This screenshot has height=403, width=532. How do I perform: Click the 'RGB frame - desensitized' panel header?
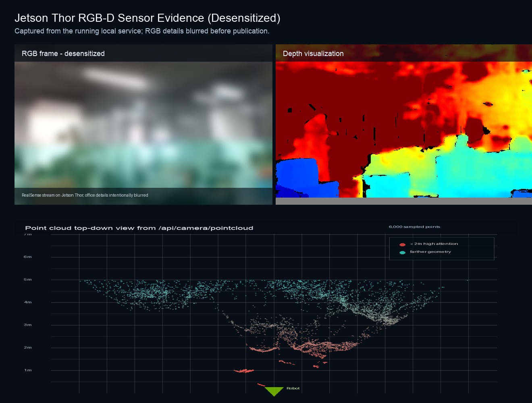point(143,53)
